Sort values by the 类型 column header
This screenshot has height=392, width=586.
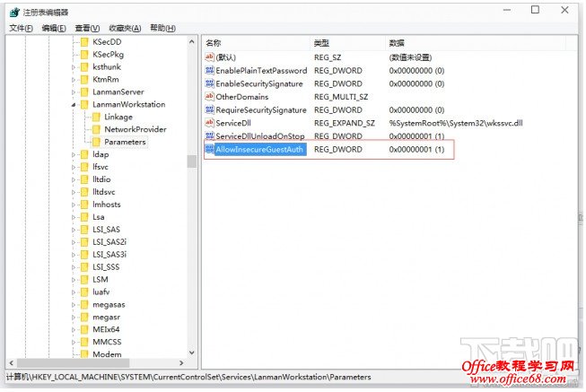(x=347, y=43)
